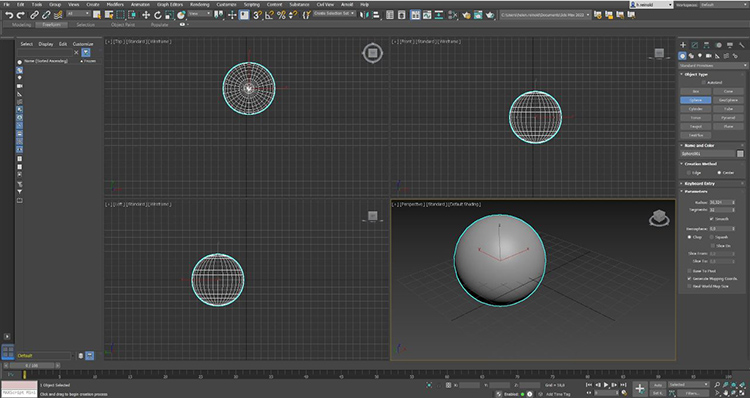The image size is (750, 398).
Task: Toggle the Smooth checkbox
Action: 711,219
